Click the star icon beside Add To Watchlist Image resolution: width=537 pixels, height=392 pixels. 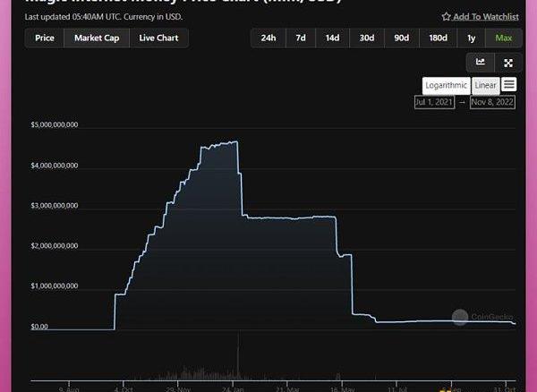pos(446,16)
